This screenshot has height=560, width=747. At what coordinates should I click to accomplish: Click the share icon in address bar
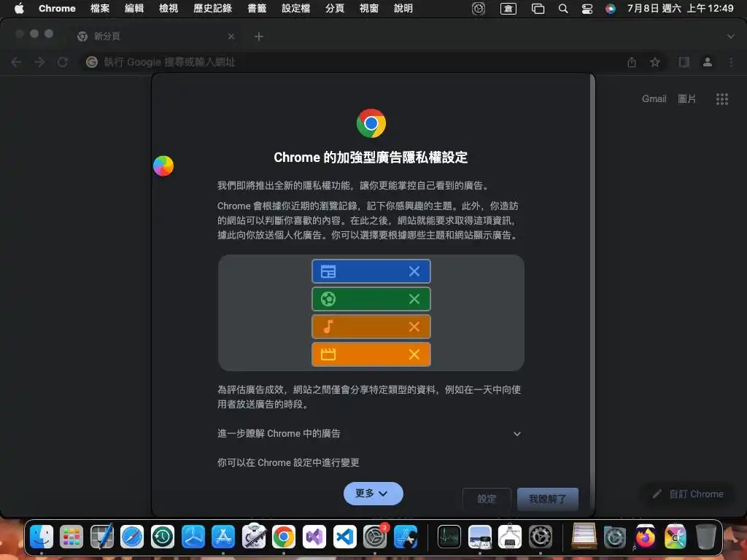tap(632, 63)
